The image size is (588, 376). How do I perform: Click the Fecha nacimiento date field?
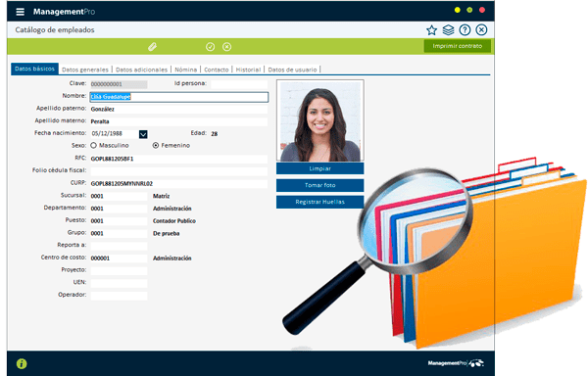(115, 134)
